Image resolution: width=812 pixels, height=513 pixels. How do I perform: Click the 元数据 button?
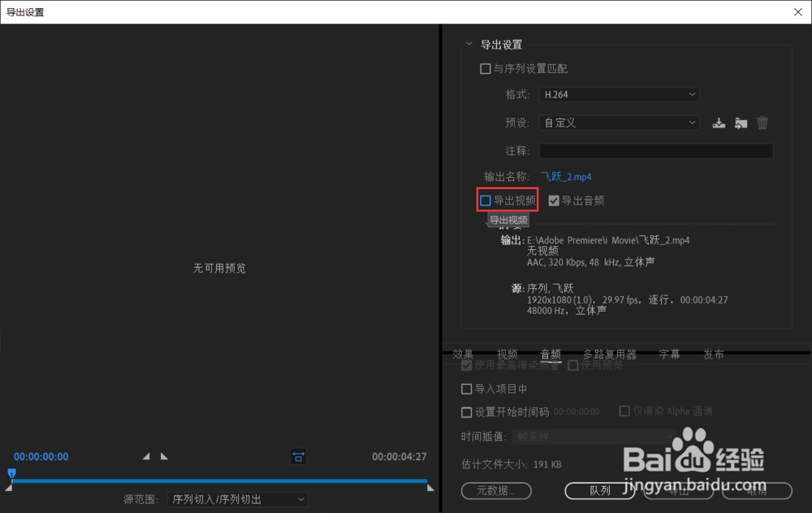(x=496, y=491)
